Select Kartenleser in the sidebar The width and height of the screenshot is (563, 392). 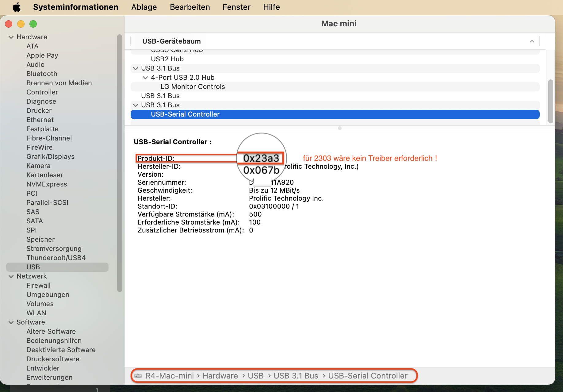(x=45, y=175)
